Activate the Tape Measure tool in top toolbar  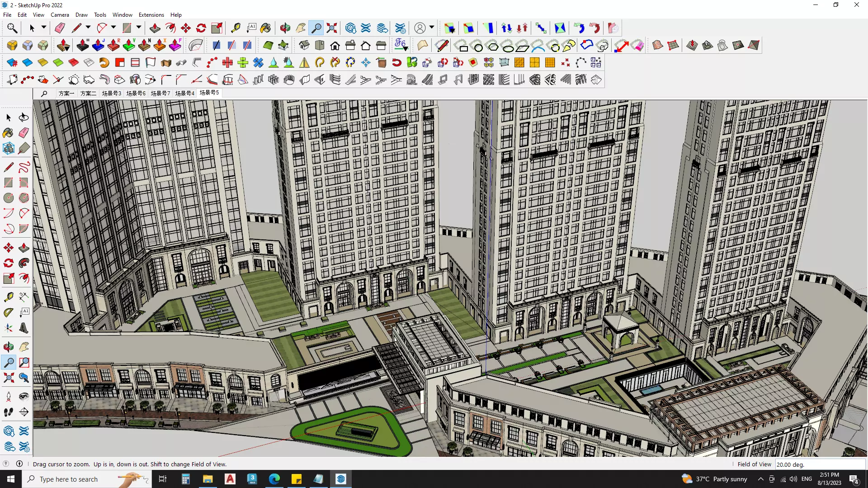pyautogui.click(x=235, y=28)
